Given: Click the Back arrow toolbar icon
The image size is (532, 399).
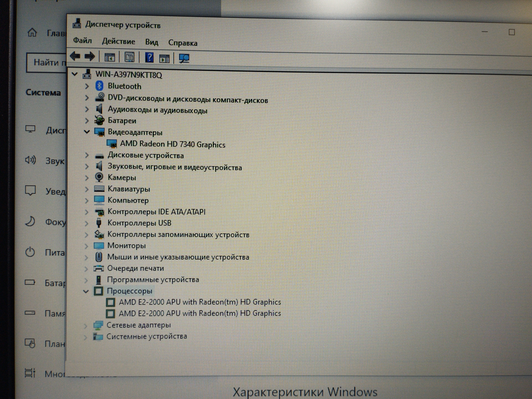Looking at the screenshot, I should [75, 56].
